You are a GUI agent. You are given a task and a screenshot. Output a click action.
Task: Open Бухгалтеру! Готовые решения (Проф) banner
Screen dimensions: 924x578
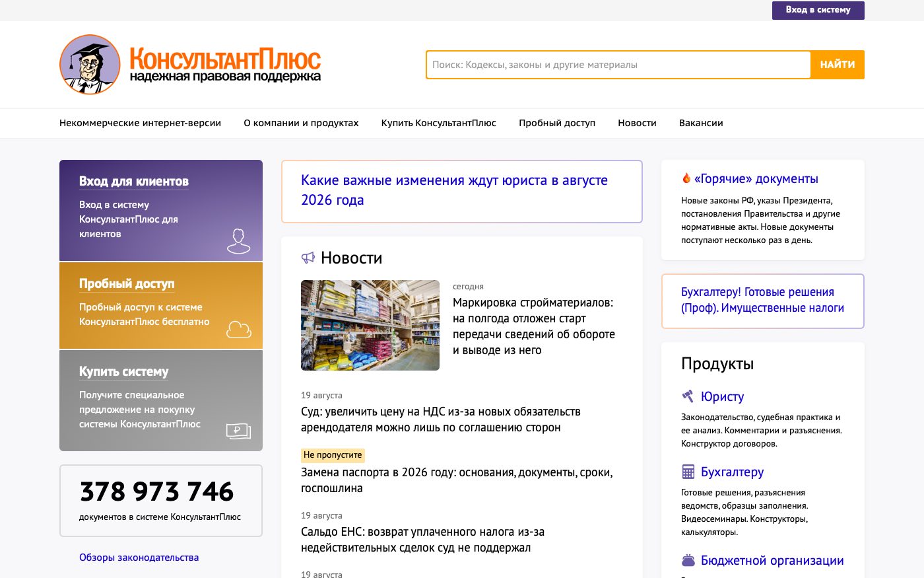tap(762, 300)
